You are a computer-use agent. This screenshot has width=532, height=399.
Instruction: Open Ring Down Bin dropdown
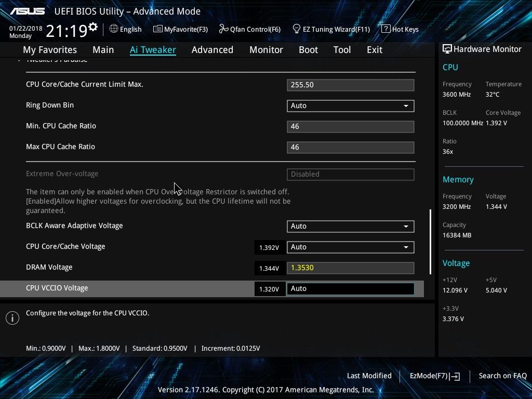point(351,105)
